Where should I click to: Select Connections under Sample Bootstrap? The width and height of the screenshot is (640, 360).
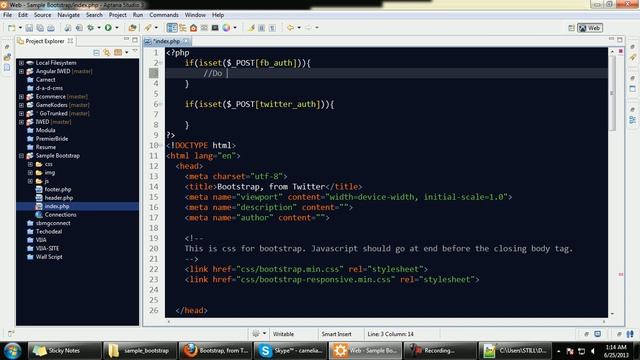pos(60,215)
